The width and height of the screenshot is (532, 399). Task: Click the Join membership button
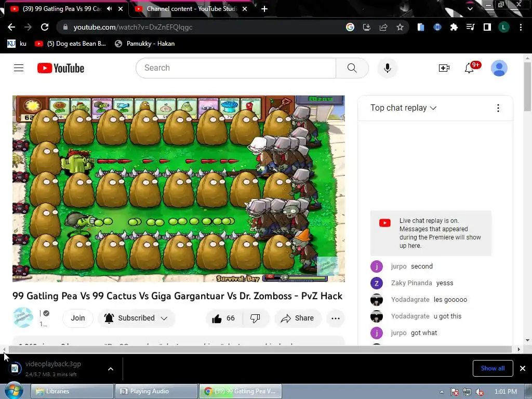point(78,318)
